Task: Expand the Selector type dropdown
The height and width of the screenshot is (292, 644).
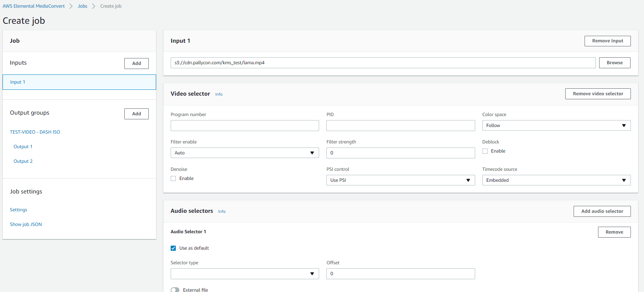Action: [244, 274]
